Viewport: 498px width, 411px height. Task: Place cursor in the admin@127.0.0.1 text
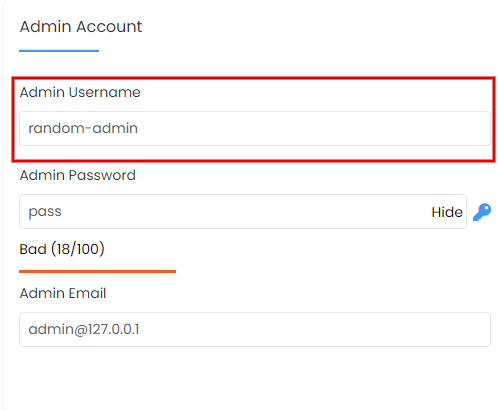(84, 330)
